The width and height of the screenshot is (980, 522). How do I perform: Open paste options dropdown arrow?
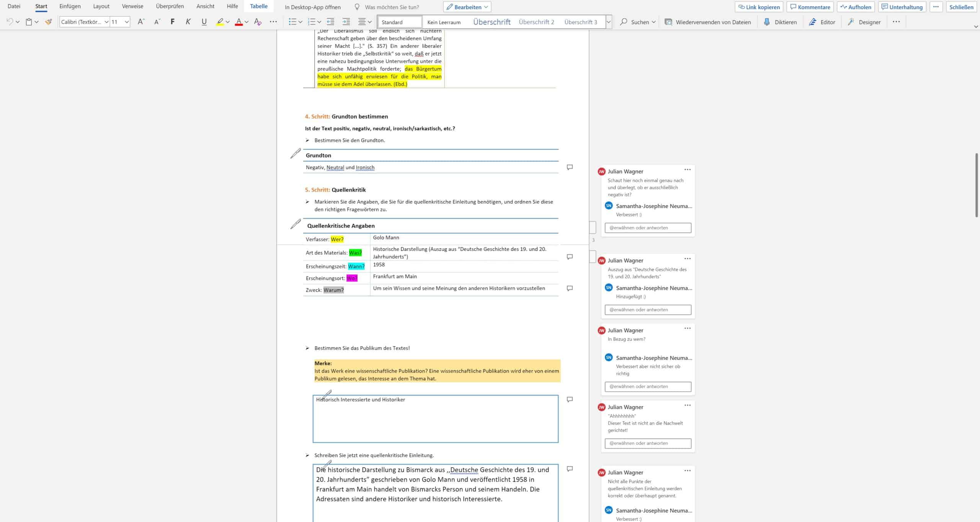pyautogui.click(x=37, y=22)
